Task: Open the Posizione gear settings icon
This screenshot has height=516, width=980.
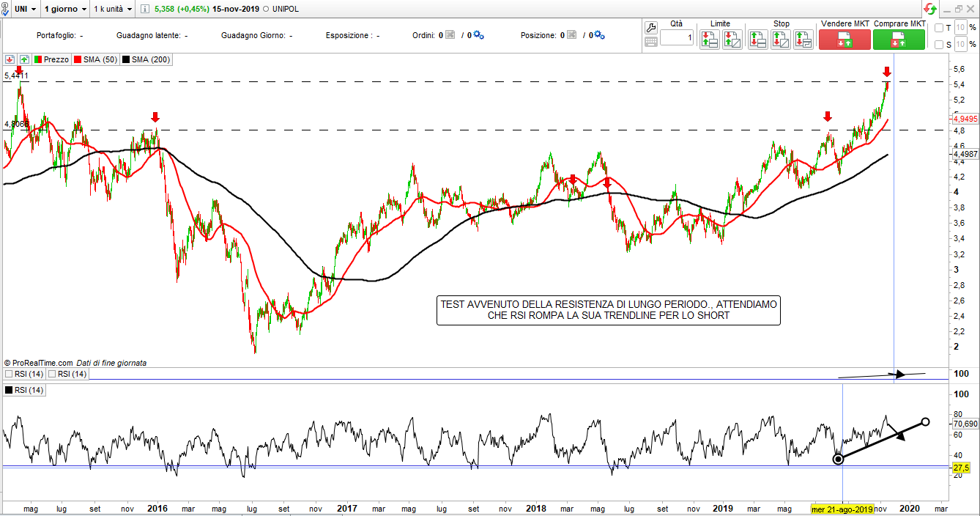Action: coord(599,35)
